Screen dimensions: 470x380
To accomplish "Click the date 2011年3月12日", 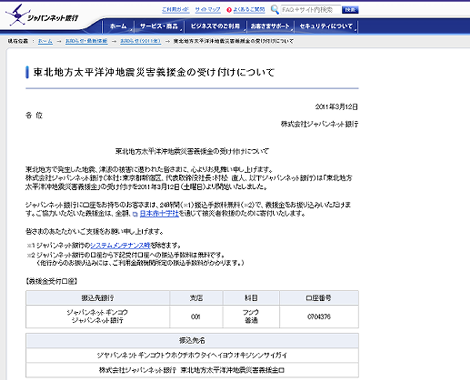I will tap(336, 107).
